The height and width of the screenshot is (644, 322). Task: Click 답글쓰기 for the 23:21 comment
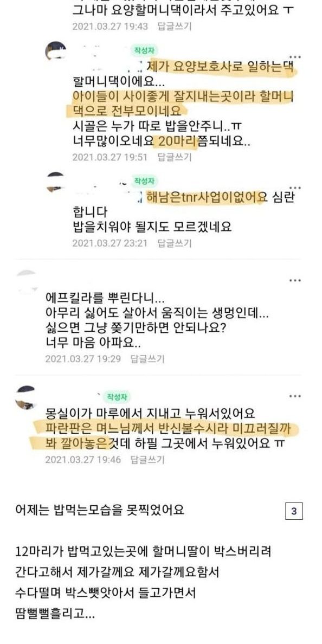tap(175, 243)
